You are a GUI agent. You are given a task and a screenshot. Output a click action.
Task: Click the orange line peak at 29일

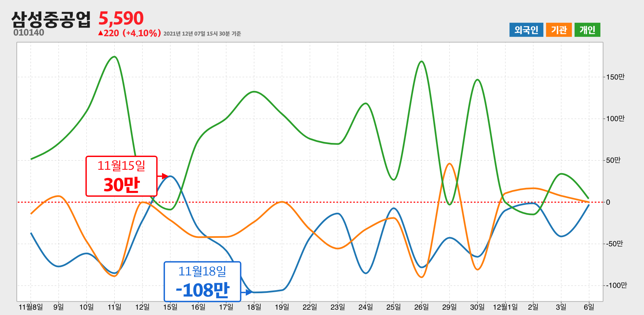449,164
